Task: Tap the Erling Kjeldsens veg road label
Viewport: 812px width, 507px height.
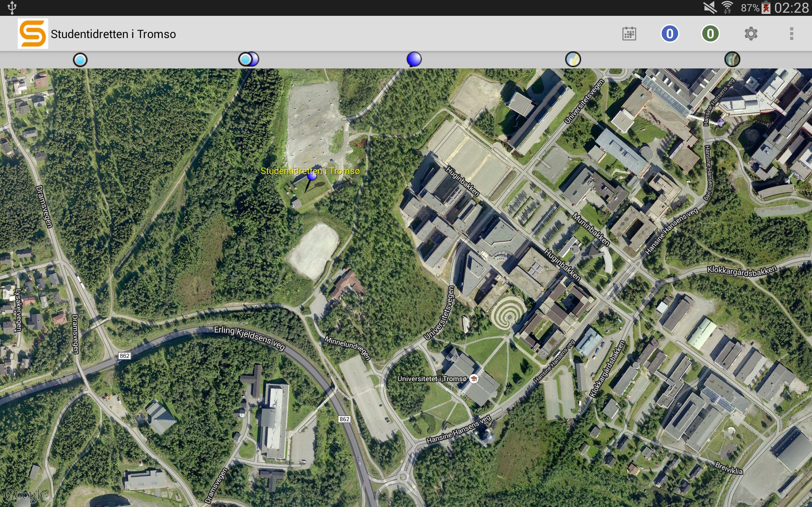Action: coord(250,338)
